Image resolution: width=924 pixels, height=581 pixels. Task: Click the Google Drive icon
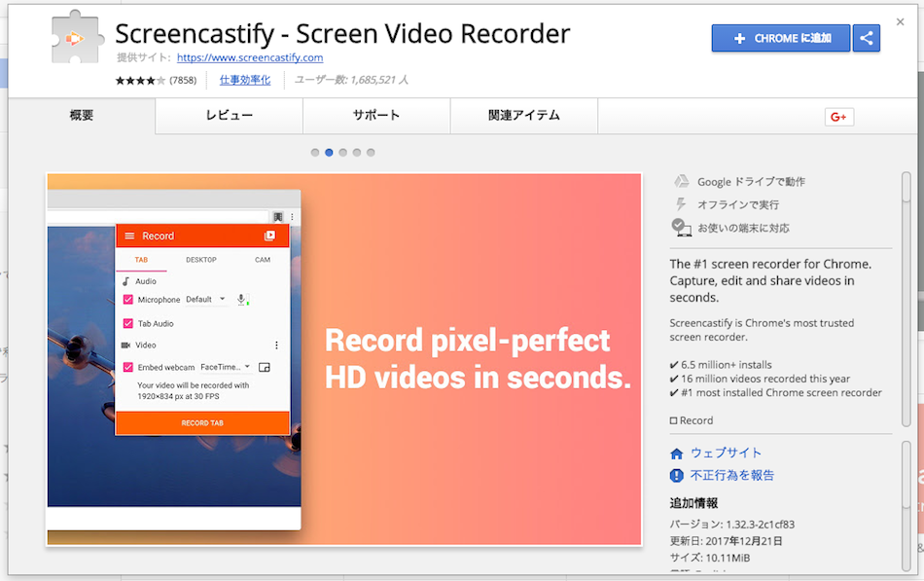pos(682,181)
